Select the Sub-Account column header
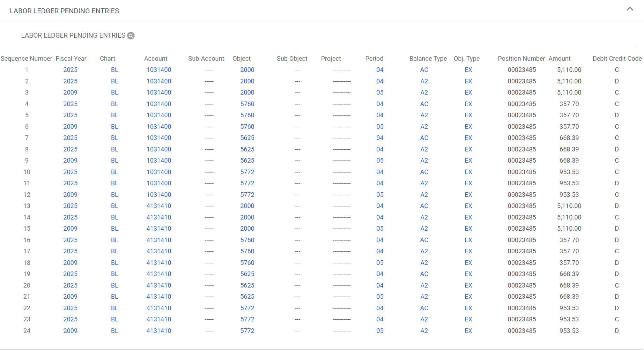Viewport: 644px width, 350px height. (x=206, y=59)
